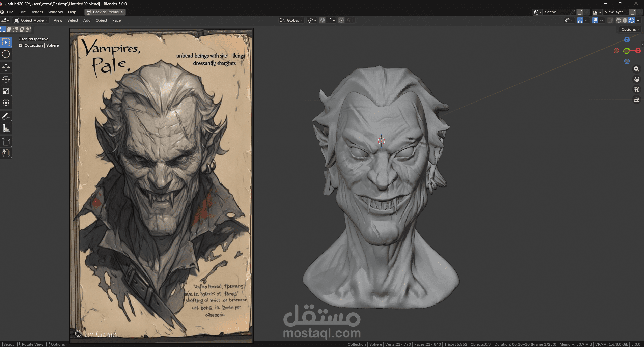
Task: Click the blue Z axis gizmo
Action: [x=627, y=40]
